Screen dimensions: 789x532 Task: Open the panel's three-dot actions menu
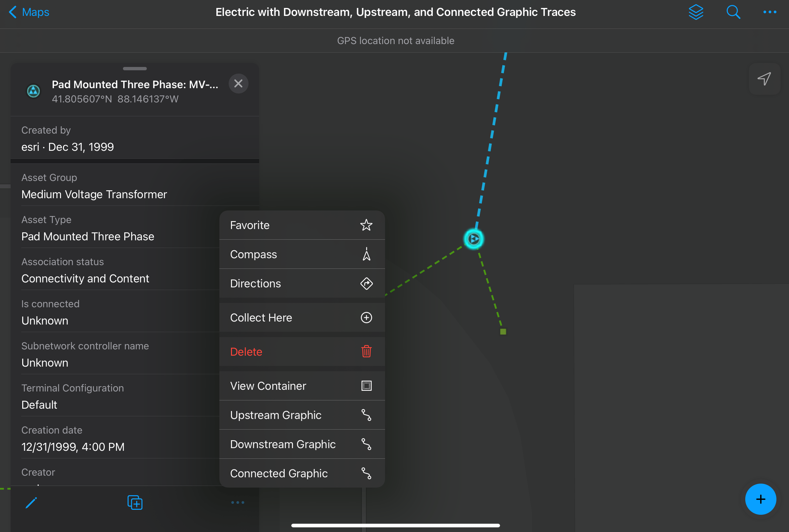click(x=238, y=502)
